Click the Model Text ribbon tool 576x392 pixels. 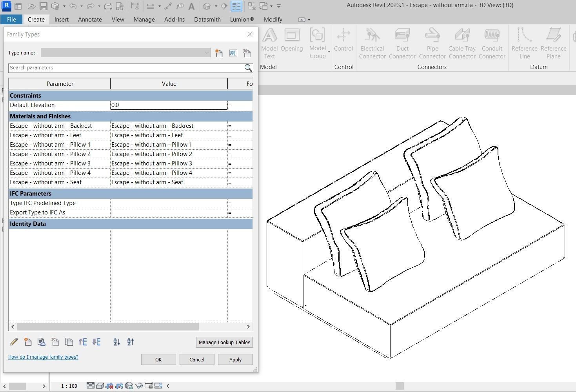point(269,43)
